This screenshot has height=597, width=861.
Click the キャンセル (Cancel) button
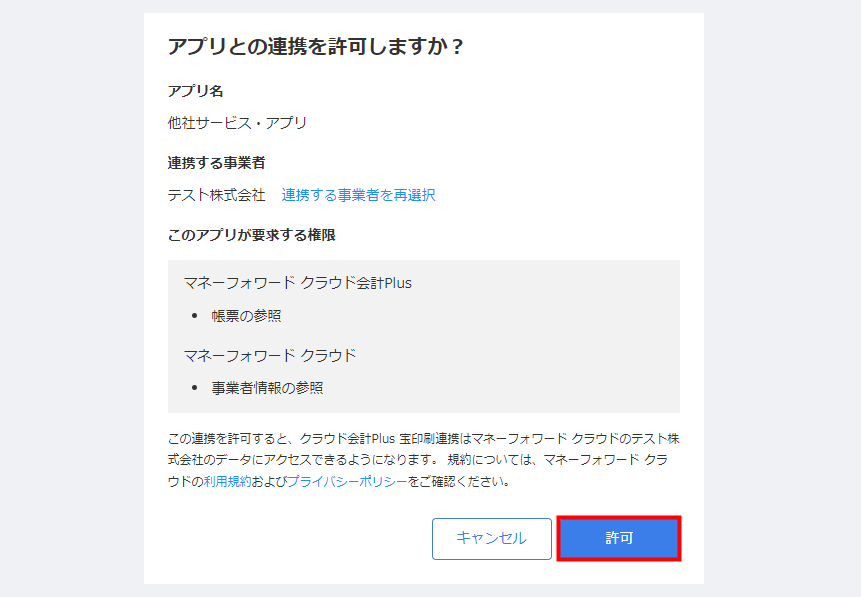(491, 538)
